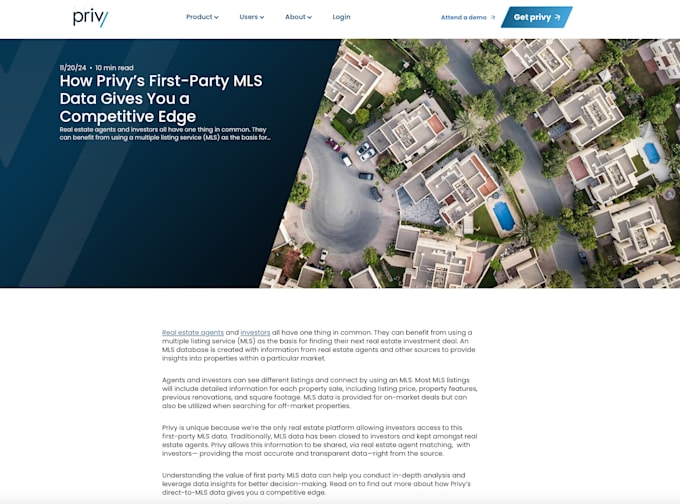The height and width of the screenshot is (504, 680).
Task: Click the paragraph starting 'Understanding the value of first party'
Action: 317,484
